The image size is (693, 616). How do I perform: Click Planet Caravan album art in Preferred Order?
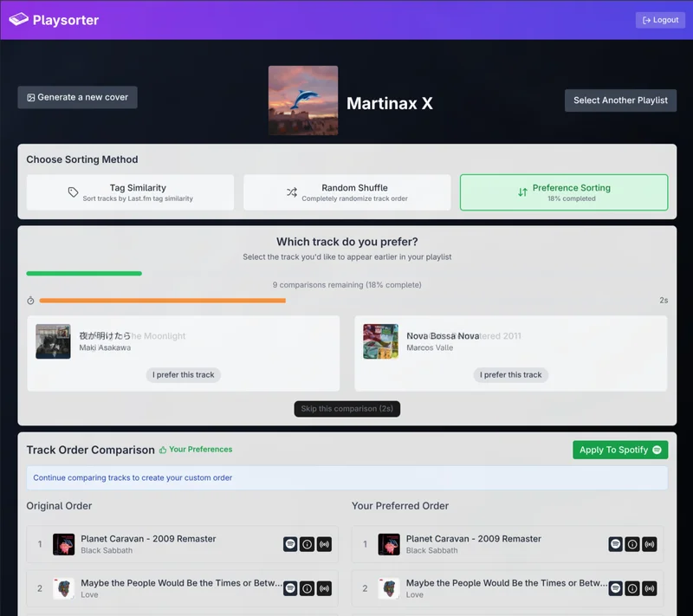coord(389,544)
